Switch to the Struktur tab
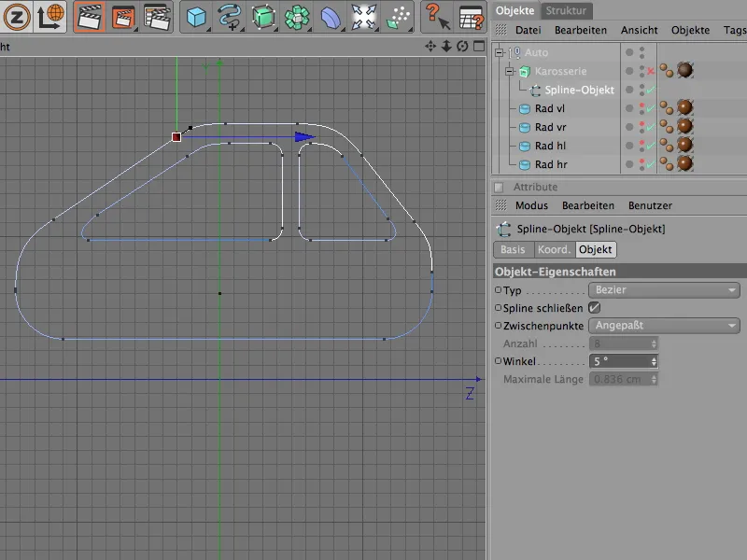Viewport: 747px width, 560px height. pos(567,10)
